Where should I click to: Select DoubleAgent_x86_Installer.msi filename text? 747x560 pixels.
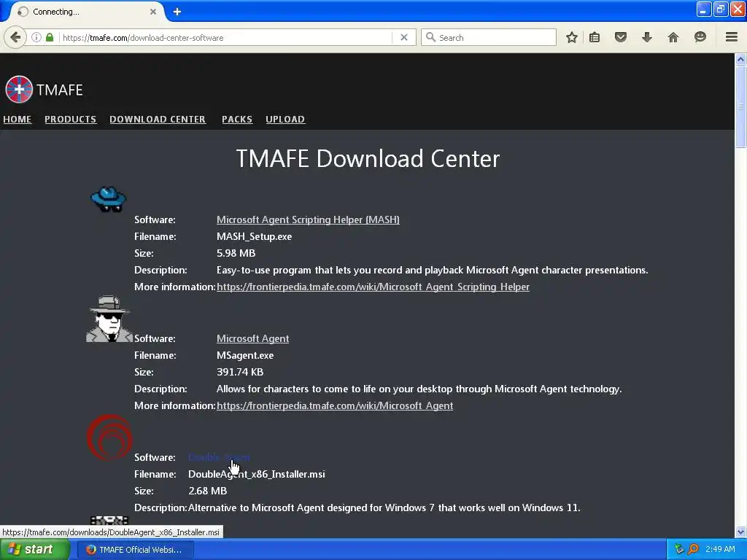pyautogui.click(x=256, y=474)
